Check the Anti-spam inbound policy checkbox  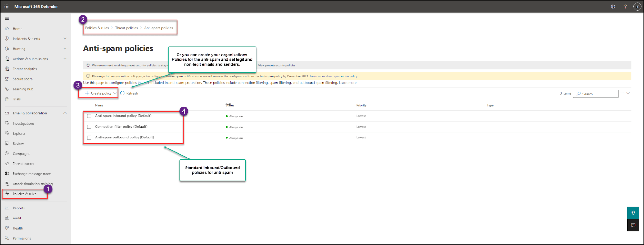pos(89,116)
